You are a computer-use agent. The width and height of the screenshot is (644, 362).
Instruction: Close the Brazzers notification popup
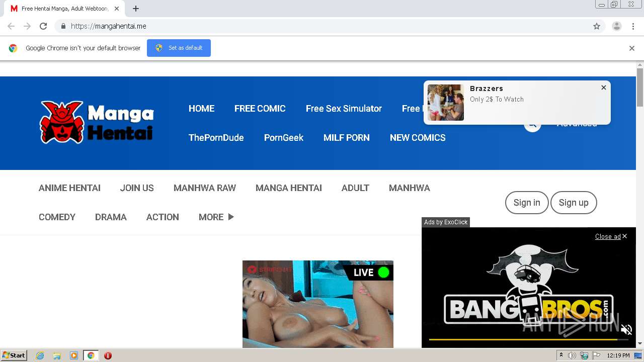pos(604,87)
